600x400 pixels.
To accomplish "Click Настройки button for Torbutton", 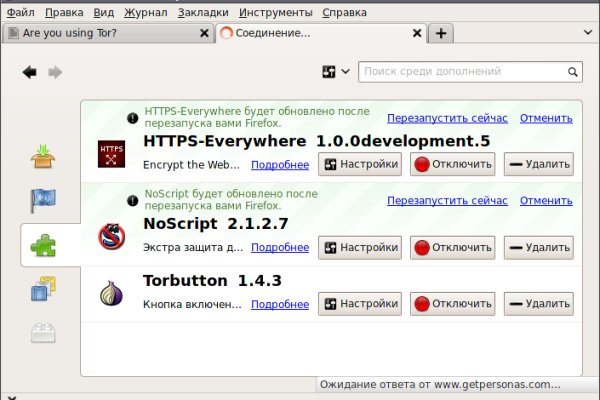I will (x=360, y=302).
